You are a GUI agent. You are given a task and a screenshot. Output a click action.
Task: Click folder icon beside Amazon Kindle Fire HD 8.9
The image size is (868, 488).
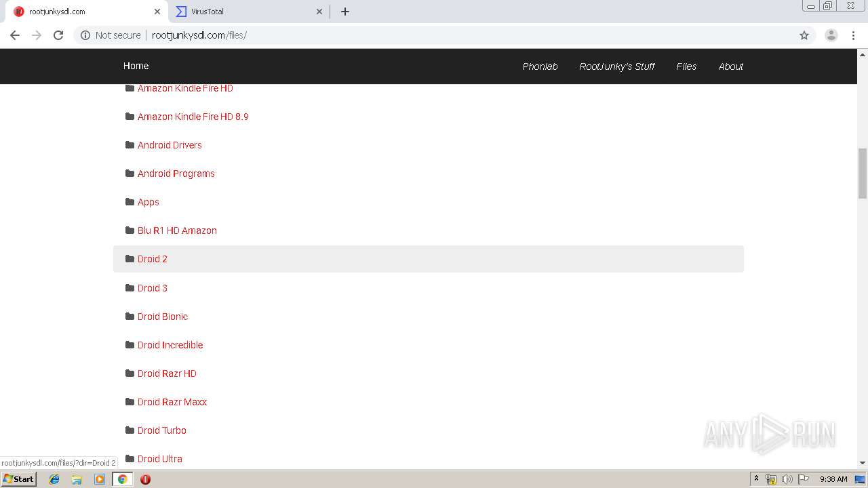point(130,116)
